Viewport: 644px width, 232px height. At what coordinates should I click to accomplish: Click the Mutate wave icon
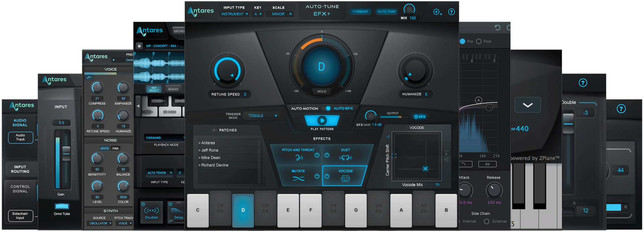coord(298,179)
